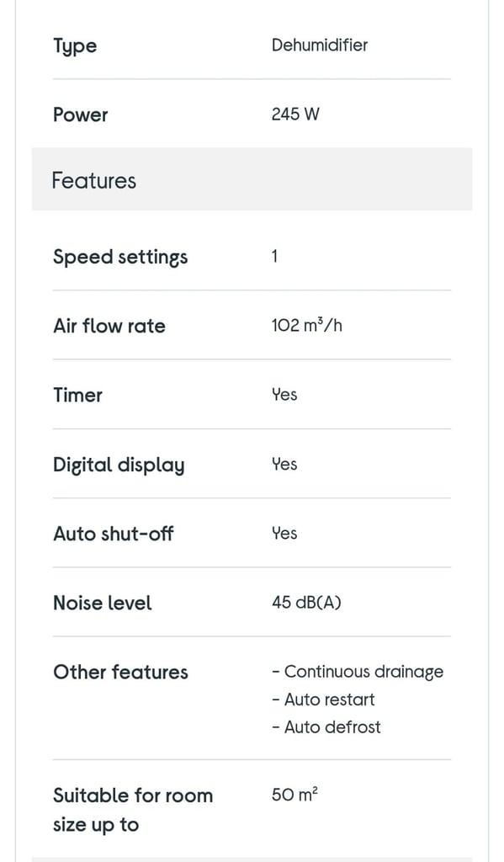Click the Dehumidifier value text
This screenshot has width=504, height=862.
[x=320, y=45]
